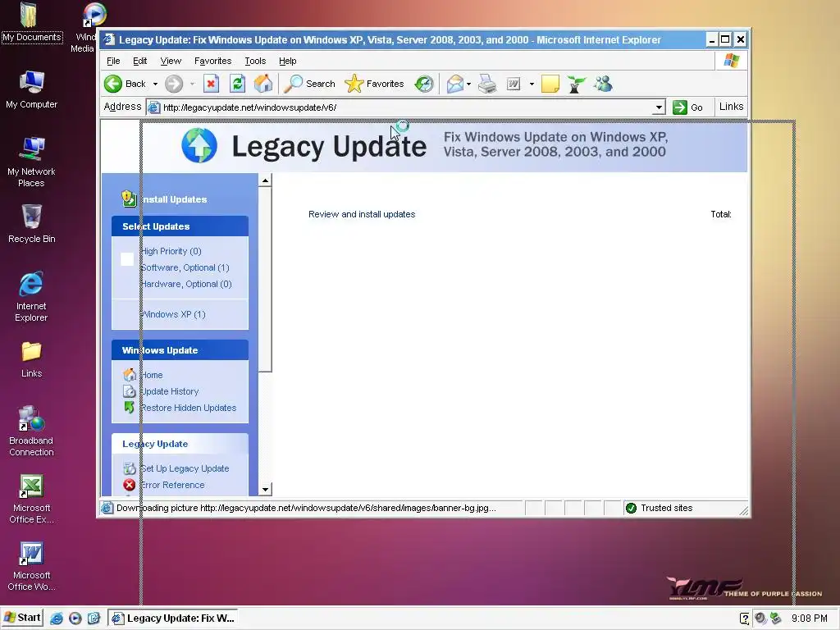The width and height of the screenshot is (840, 630).
Task: Click the plant toolbar icon
Action: (576, 84)
